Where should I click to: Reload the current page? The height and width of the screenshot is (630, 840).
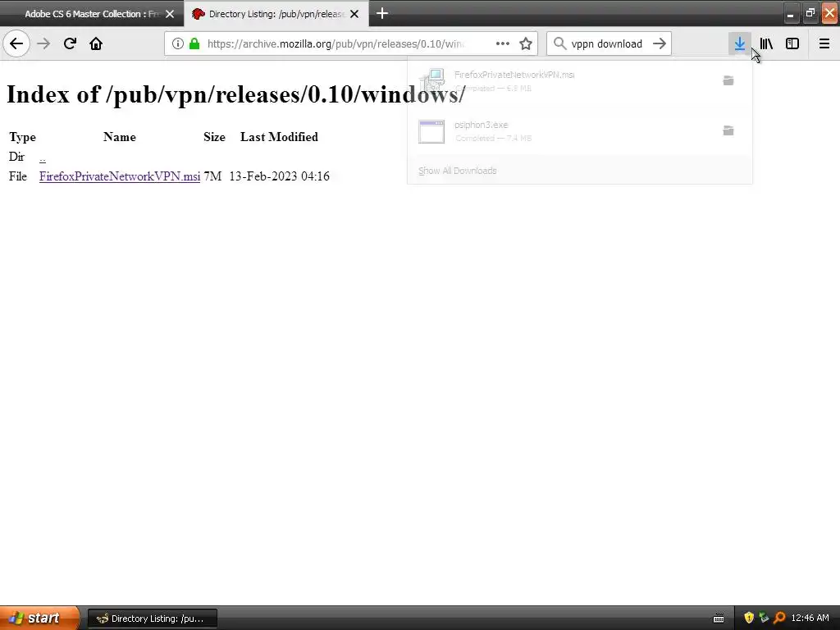(70, 43)
